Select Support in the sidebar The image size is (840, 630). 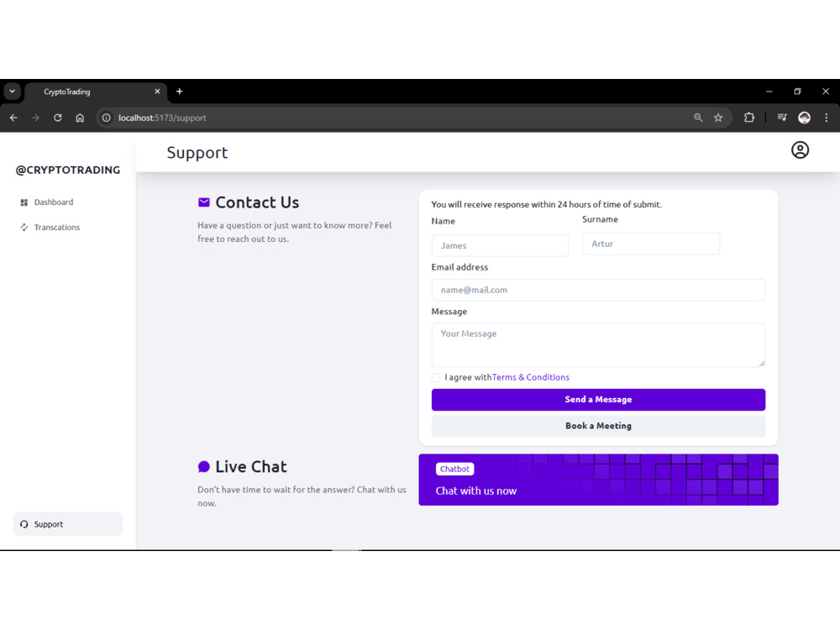point(68,524)
